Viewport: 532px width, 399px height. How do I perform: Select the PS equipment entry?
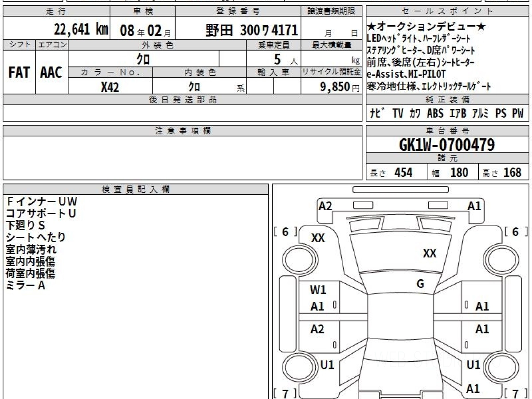pyautogui.click(x=501, y=113)
